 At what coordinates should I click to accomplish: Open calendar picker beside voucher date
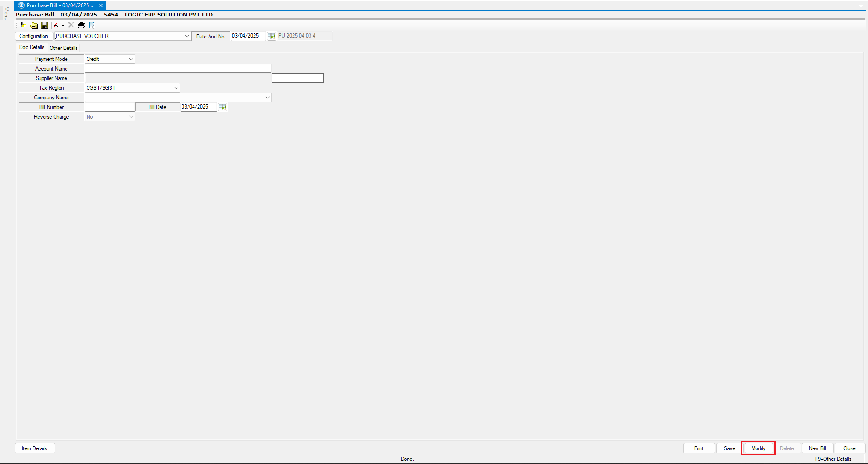(271, 36)
